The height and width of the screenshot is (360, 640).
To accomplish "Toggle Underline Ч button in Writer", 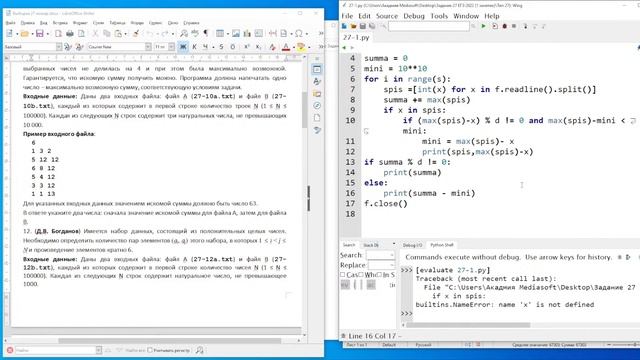I will [206, 47].
